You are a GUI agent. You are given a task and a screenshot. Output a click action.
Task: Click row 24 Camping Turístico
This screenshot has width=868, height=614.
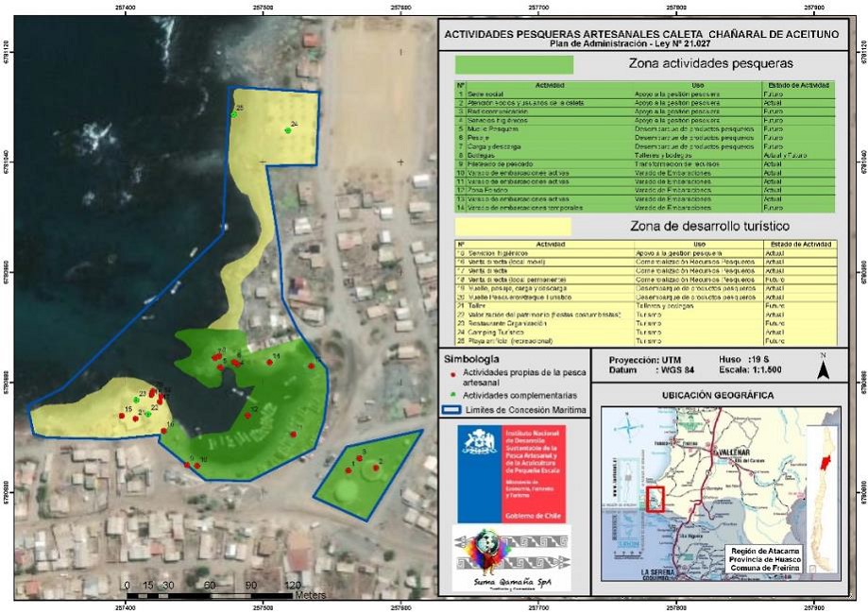(x=646, y=333)
